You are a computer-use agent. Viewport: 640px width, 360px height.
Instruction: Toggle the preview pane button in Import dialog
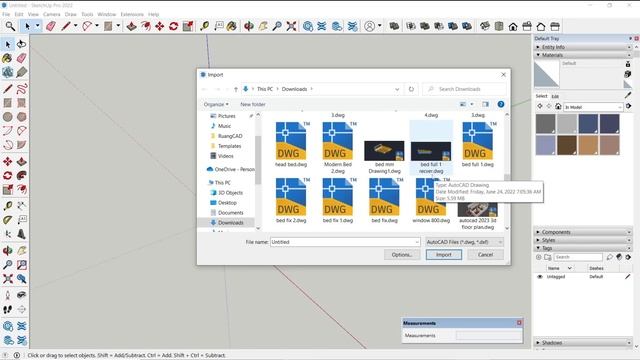click(485, 104)
